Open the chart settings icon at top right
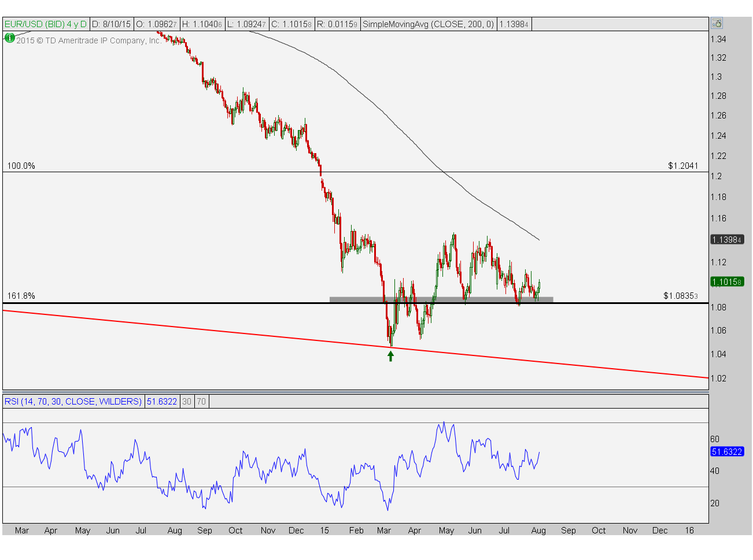 (x=717, y=24)
